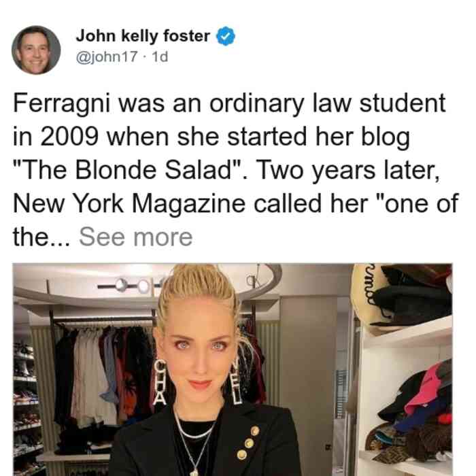Open the display name John kelly foster
Viewport: 476px width, 476px height.
click(x=143, y=36)
